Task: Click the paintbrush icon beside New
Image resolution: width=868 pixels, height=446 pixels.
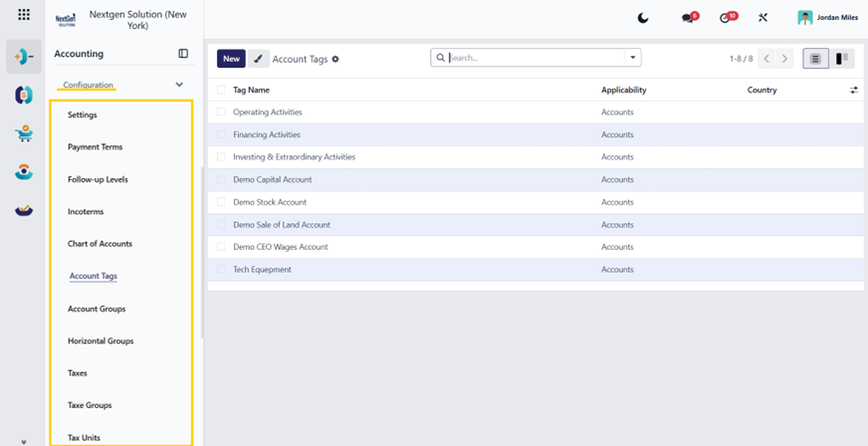Action: (259, 59)
